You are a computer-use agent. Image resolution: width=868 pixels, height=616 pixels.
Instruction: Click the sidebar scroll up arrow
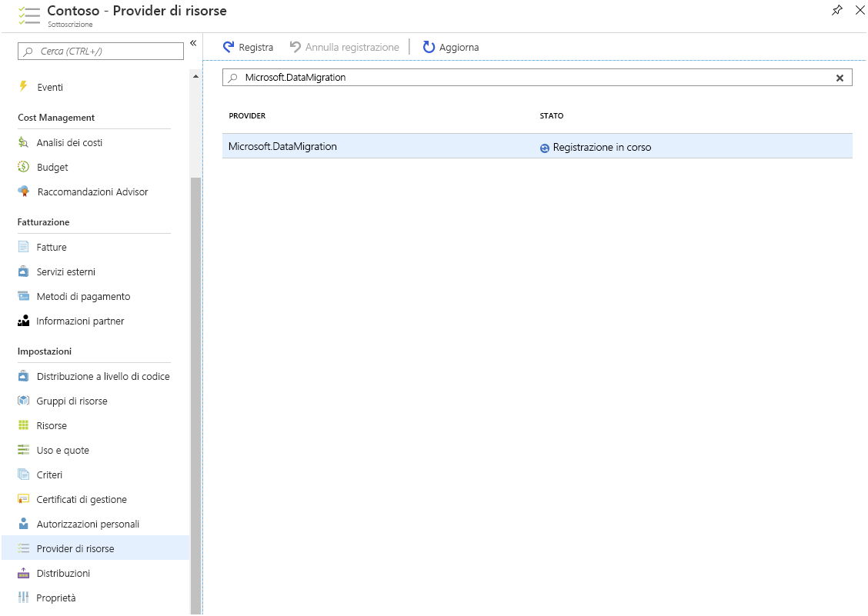pos(195,76)
